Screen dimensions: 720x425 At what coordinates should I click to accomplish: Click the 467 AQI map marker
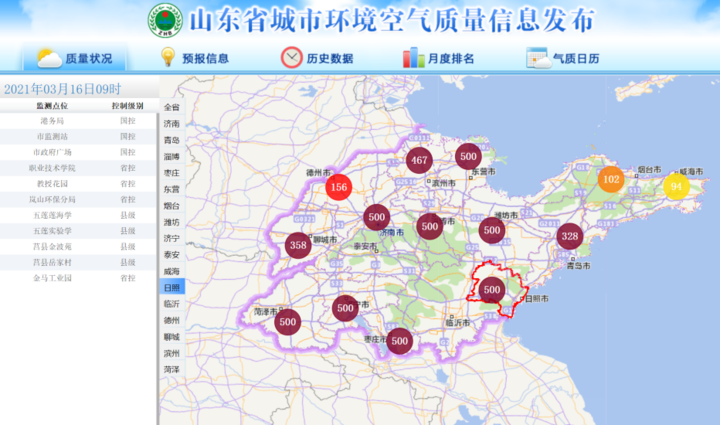point(419,160)
